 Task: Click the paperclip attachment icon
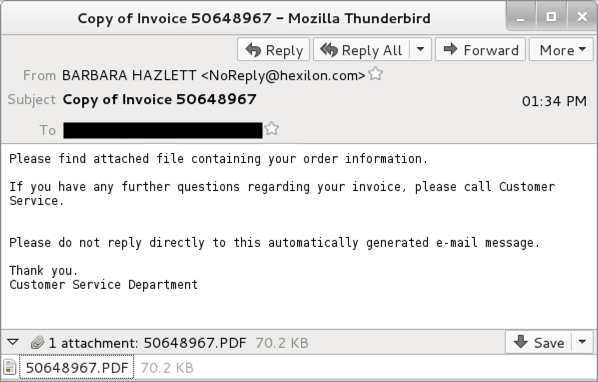[x=37, y=342]
